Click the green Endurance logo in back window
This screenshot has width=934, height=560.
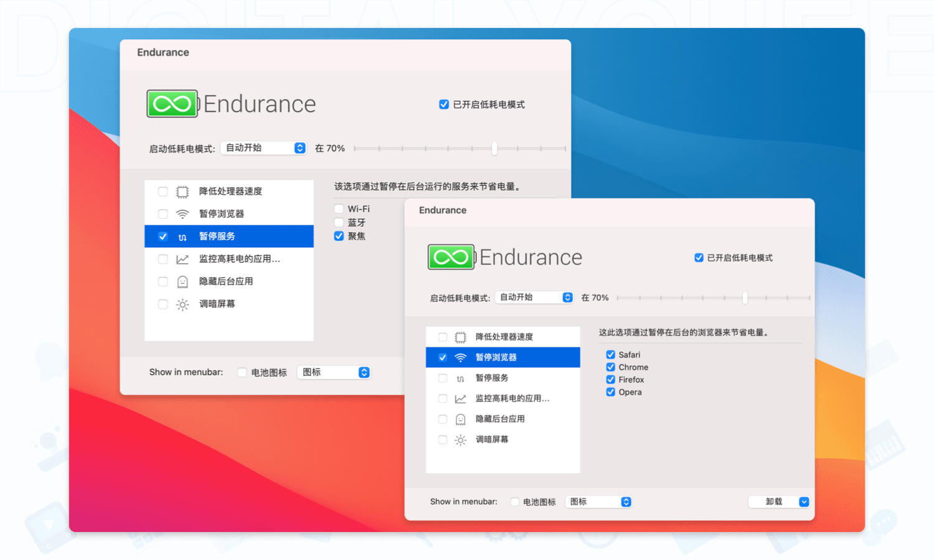point(173,104)
